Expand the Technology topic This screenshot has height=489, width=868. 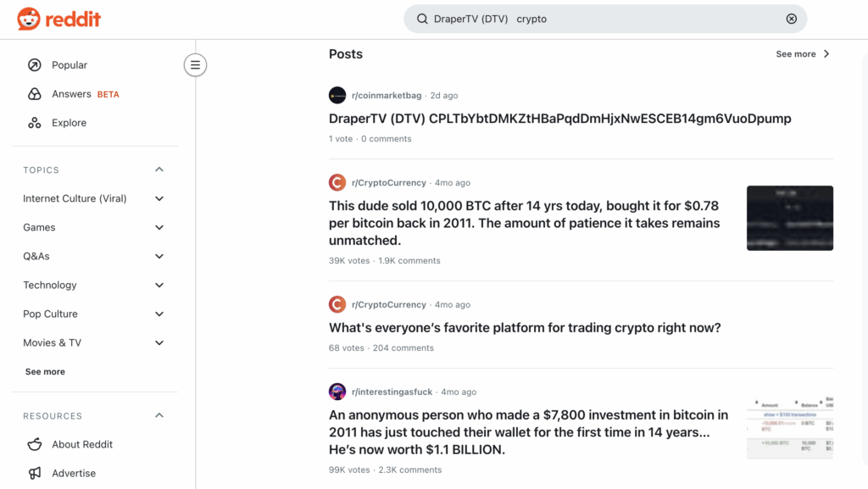[x=159, y=285]
